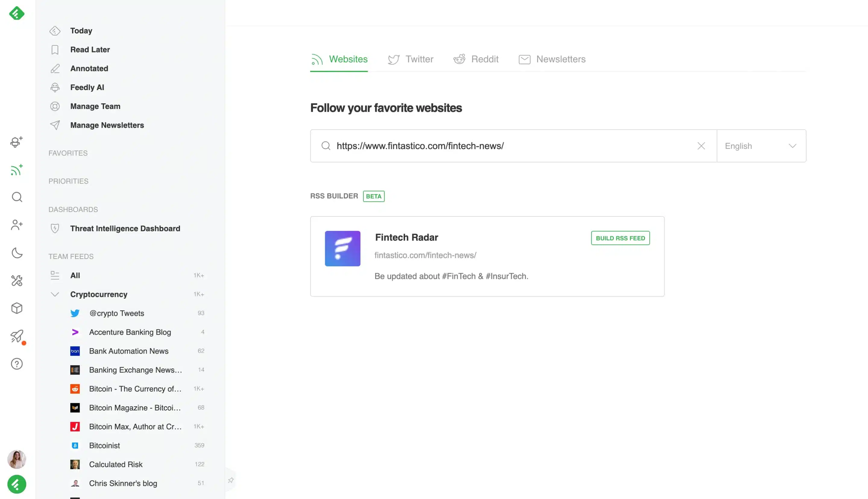Expand the Threat Intelligence Dashboard entry
868x499 pixels.
click(x=125, y=228)
